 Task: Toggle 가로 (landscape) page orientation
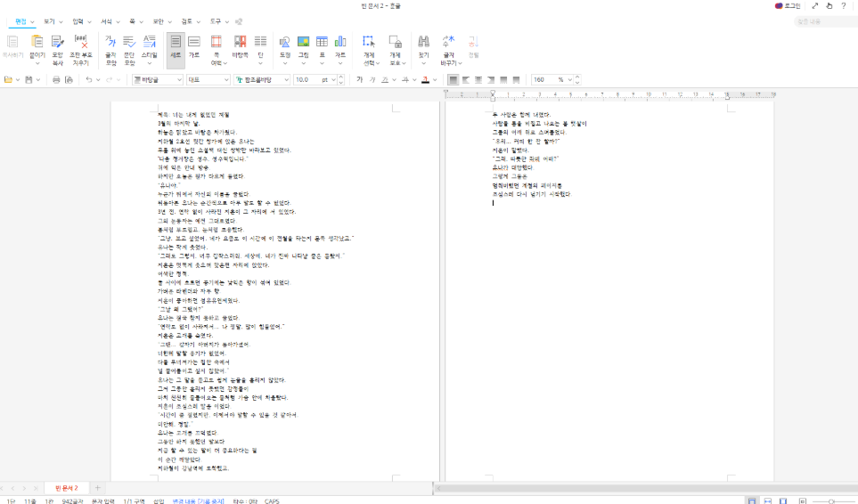(x=193, y=50)
